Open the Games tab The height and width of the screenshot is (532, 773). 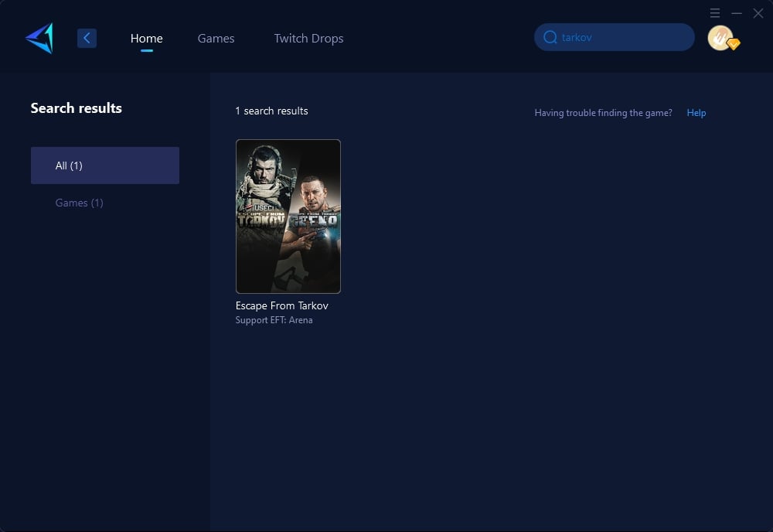[216, 39]
